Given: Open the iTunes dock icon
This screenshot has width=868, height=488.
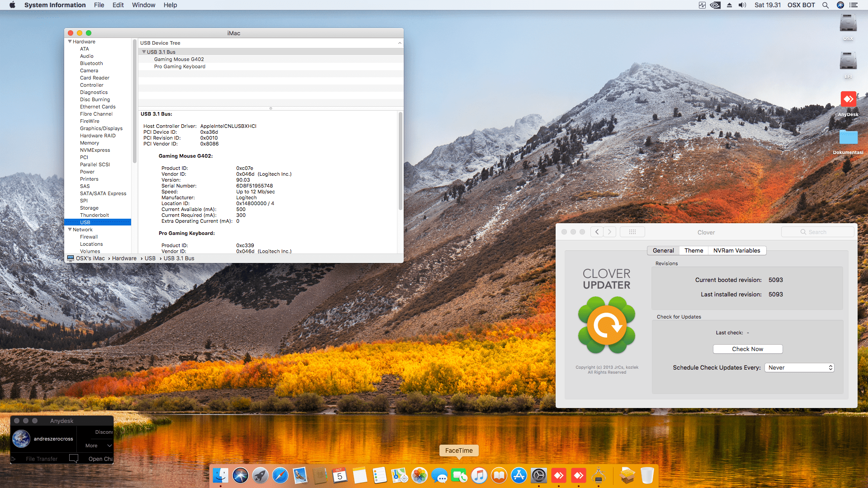Looking at the screenshot, I should click(479, 475).
